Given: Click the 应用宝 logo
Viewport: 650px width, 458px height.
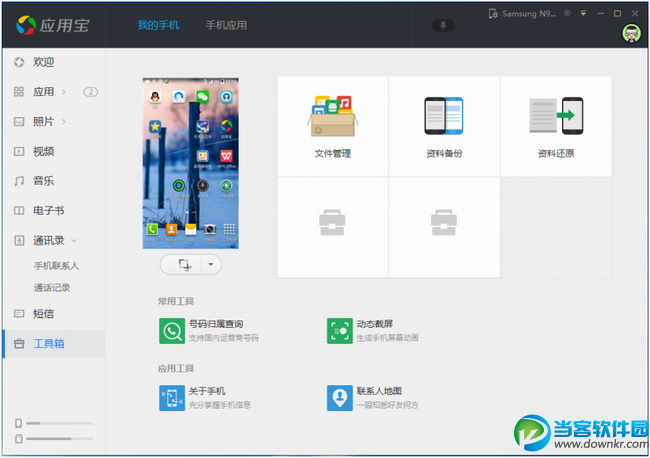Looking at the screenshot, I should 53,25.
